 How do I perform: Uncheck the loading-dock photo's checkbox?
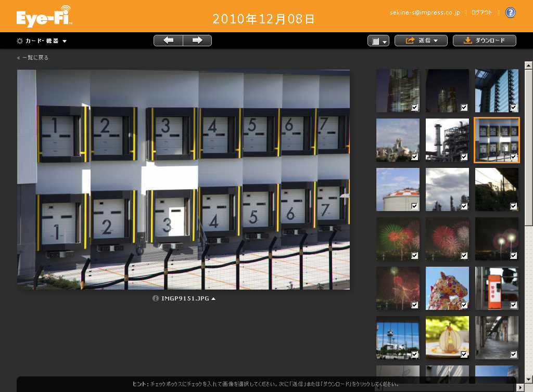click(514, 158)
